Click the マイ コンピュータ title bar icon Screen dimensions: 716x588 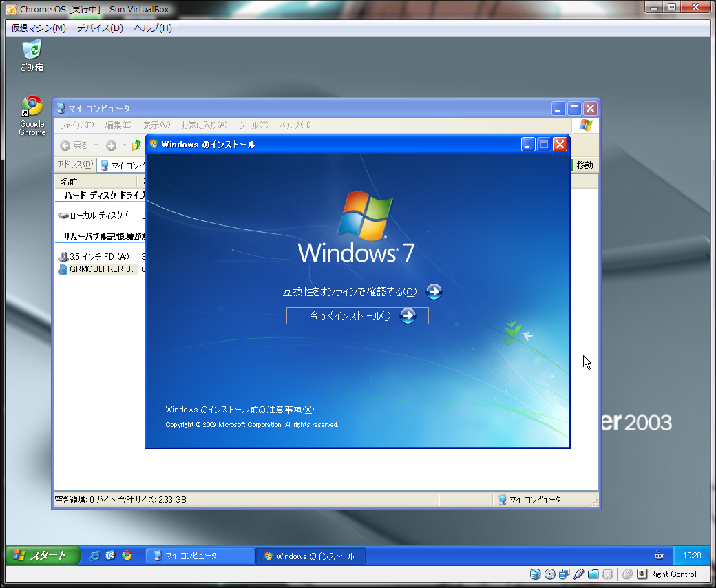click(61, 108)
